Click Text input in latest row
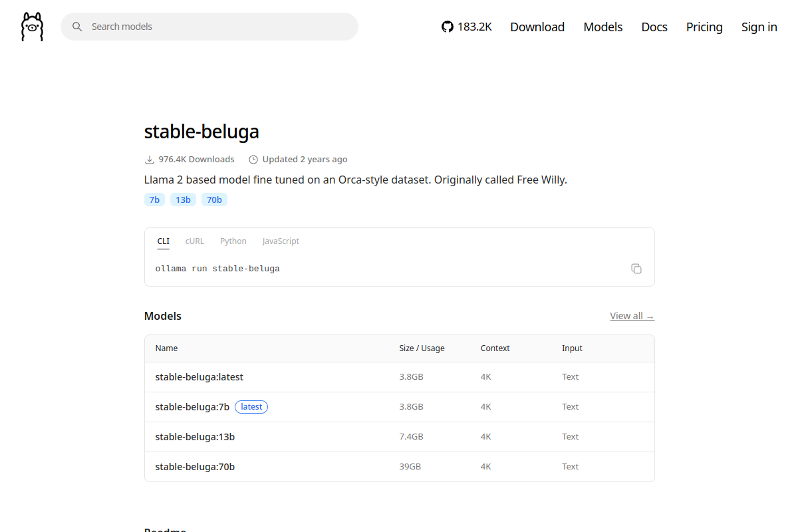 click(x=571, y=377)
